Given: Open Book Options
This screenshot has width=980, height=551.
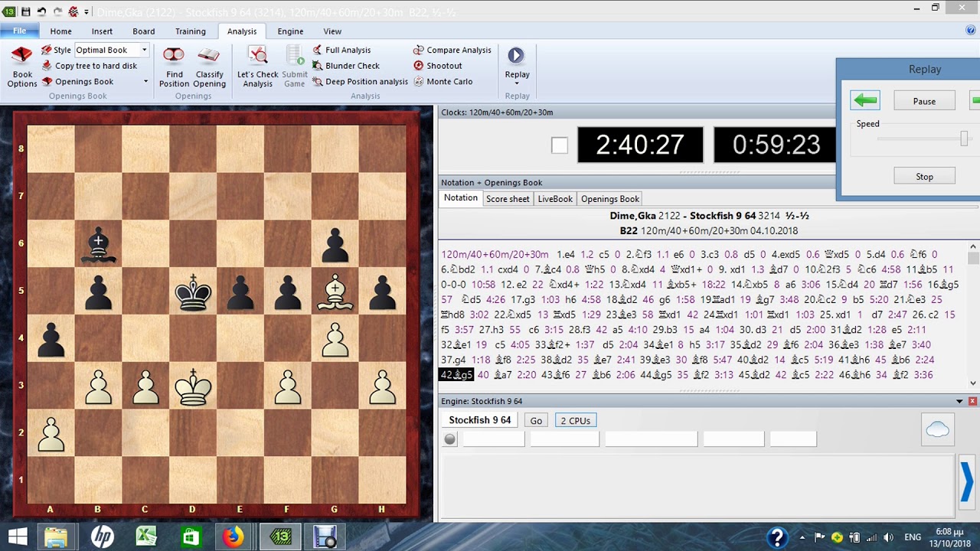Looking at the screenshot, I should 21,67.
